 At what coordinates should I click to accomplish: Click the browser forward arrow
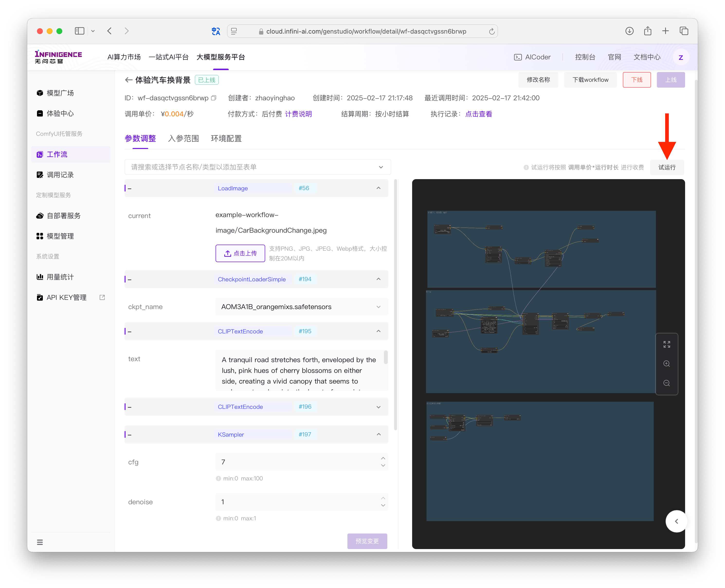point(127,31)
